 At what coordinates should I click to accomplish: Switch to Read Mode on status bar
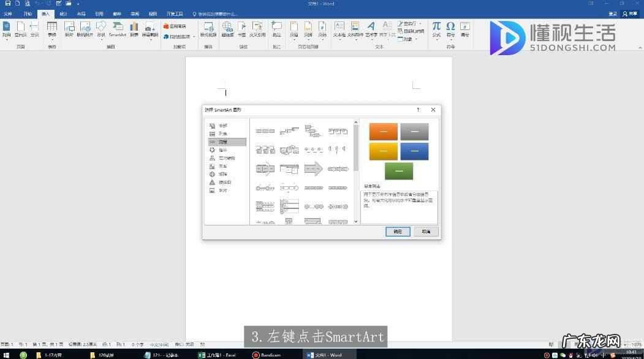[x=549, y=344]
